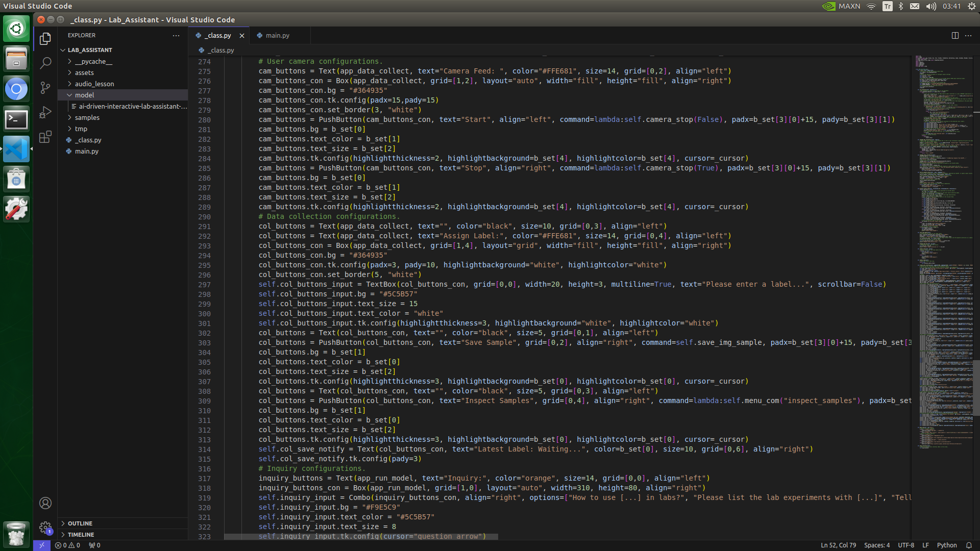Click the comment '# Data collection configurations.'
Screen dimensions: 980x551
pos(329,216)
